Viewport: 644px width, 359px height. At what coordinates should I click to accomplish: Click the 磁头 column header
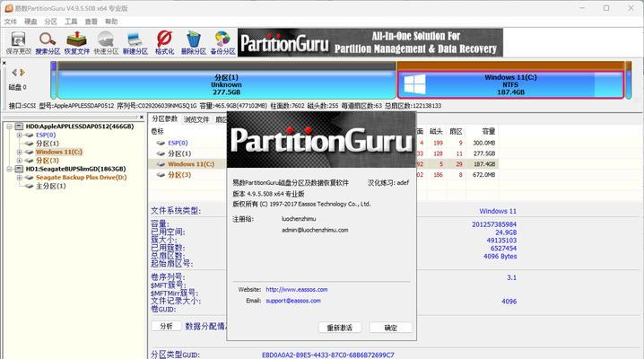(436, 131)
